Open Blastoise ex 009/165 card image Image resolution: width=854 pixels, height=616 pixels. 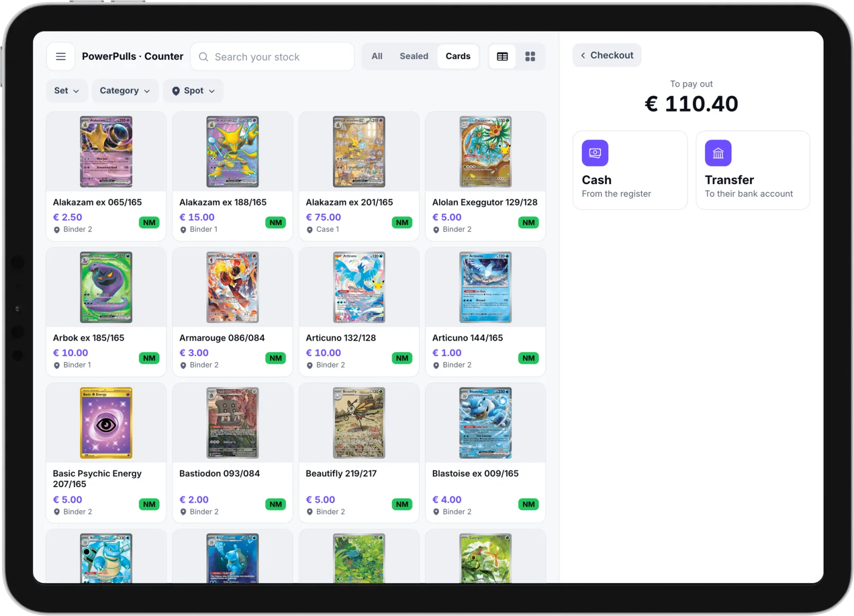pyautogui.click(x=486, y=422)
